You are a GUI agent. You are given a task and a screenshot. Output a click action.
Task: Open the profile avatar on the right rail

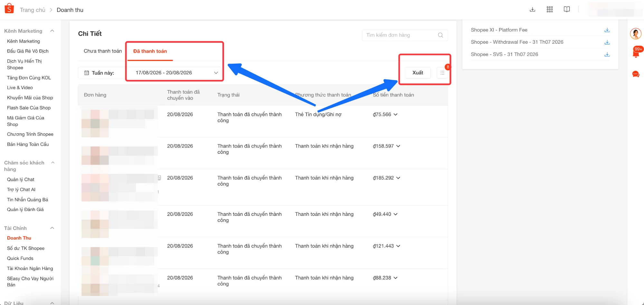636,33
